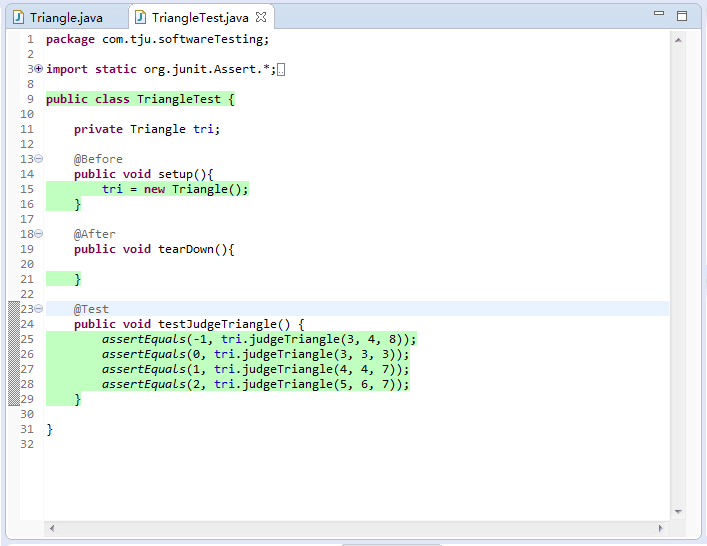Click horizontal scrollbar right arrow

pyautogui.click(x=661, y=528)
